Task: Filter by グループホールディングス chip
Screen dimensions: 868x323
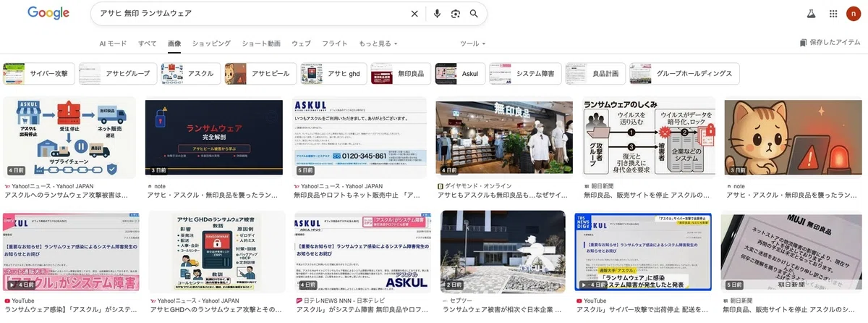Action: tap(684, 74)
